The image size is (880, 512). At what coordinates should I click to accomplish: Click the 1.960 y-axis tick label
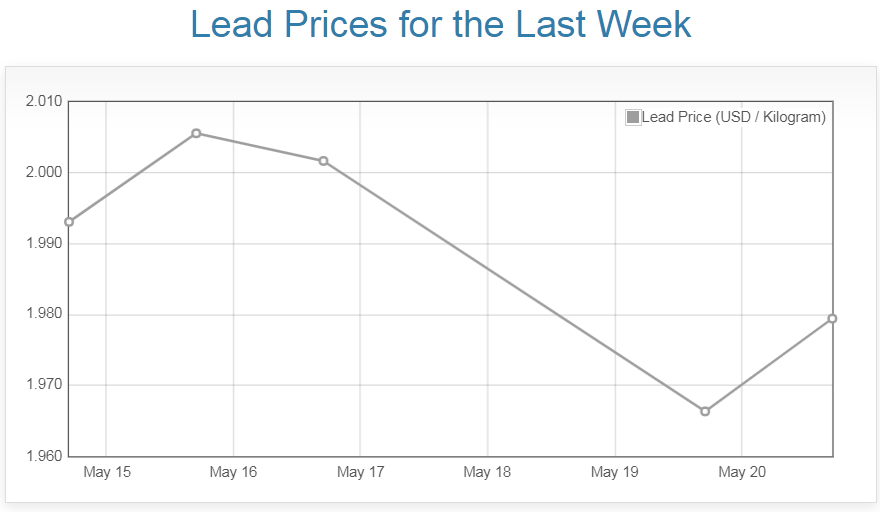coord(43,456)
